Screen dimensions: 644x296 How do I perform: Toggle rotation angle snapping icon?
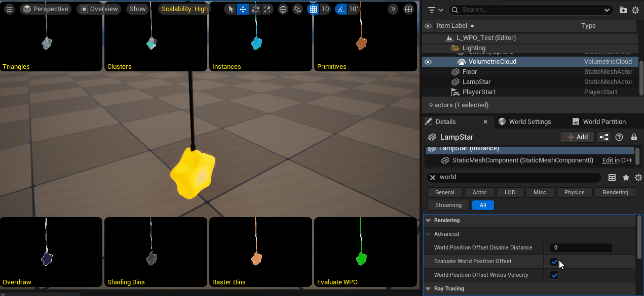point(341,9)
